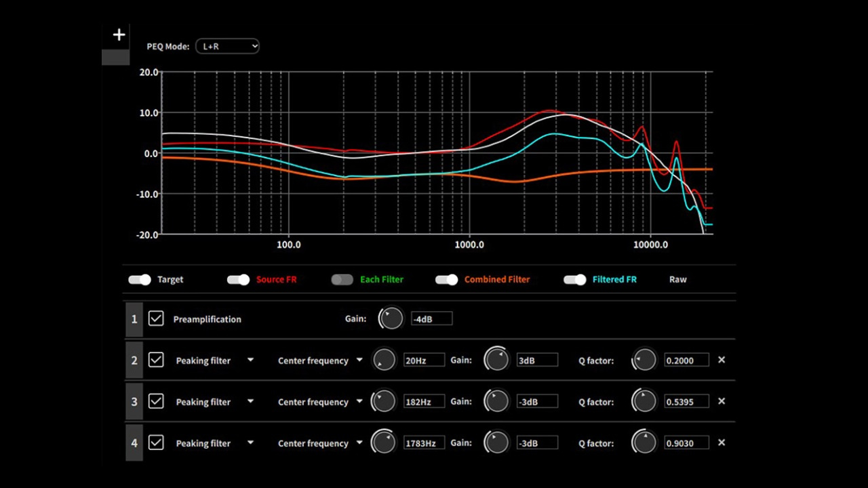Viewport: 868px width, 488px height.
Task: Click the Preamplification gain field showing -4dB
Action: point(431,319)
